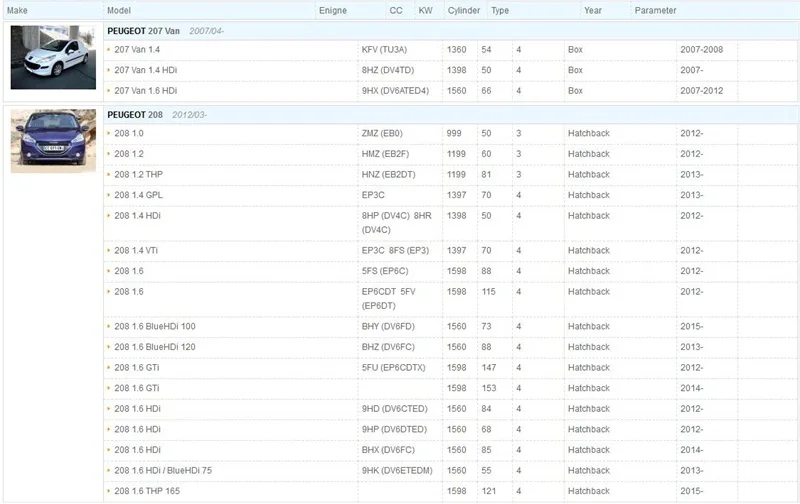The height and width of the screenshot is (504, 800).
Task: Open the blue Peugeot 208 thumbnail
Action: click(53, 141)
